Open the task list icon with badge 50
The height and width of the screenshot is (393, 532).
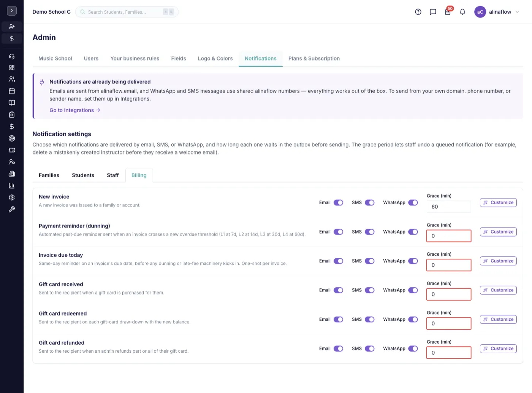[x=448, y=11]
